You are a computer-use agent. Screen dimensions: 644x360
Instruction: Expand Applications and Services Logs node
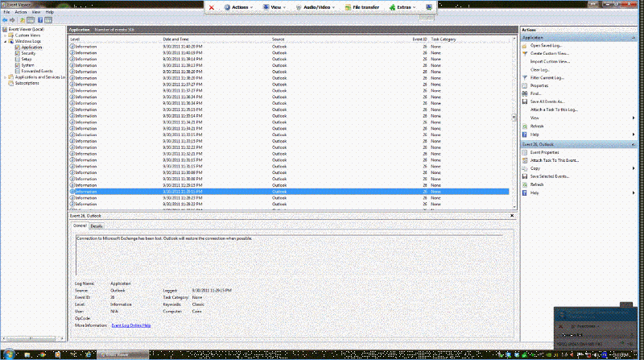coord(6,77)
